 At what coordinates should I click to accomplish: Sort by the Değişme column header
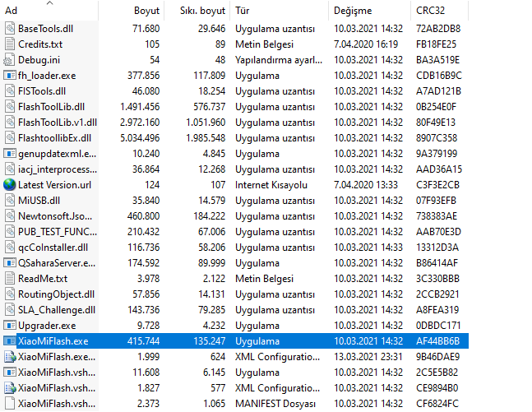point(370,10)
